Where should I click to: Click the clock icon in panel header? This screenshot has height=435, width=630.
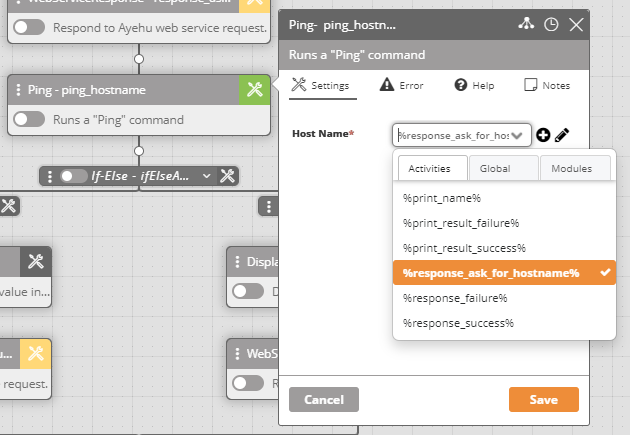point(550,24)
